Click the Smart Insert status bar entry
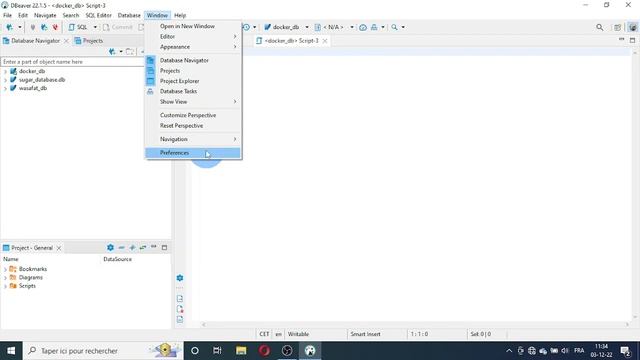640x360 pixels. coord(365,334)
